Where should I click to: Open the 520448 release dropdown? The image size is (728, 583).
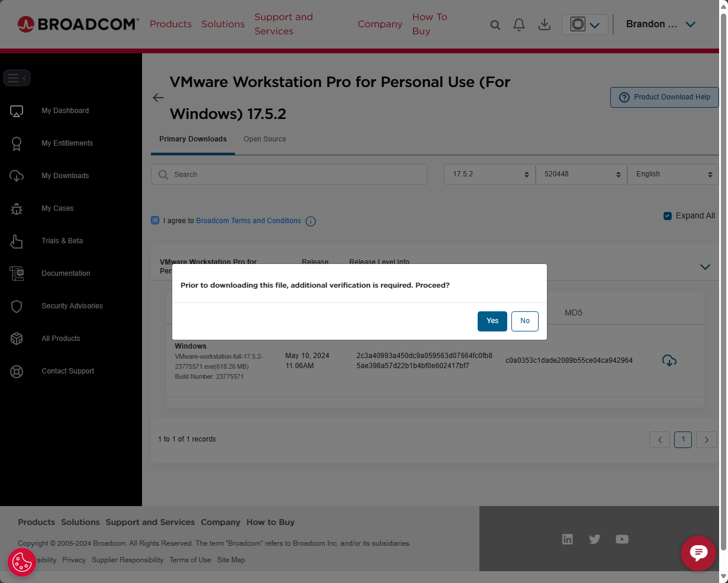coord(581,175)
